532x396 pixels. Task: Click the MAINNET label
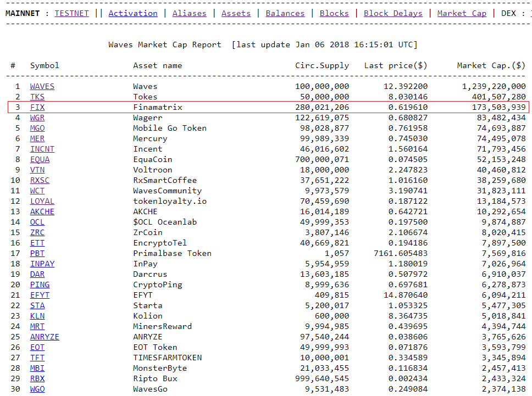(23, 13)
